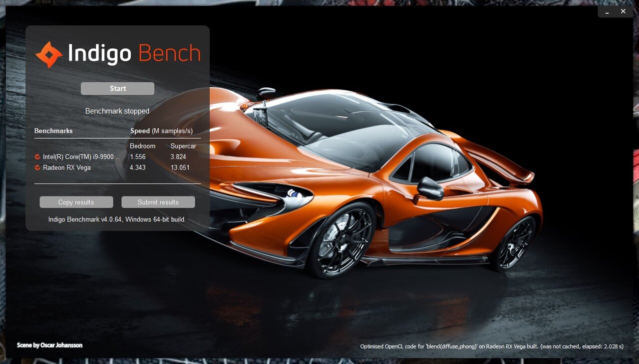Click the 13.051 Supercar GPU score

[x=180, y=168]
